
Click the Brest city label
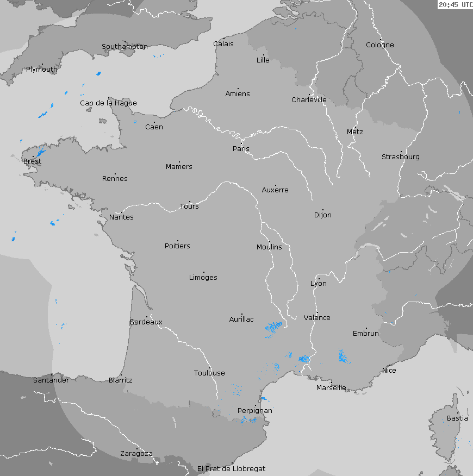pyautogui.click(x=32, y=161)
